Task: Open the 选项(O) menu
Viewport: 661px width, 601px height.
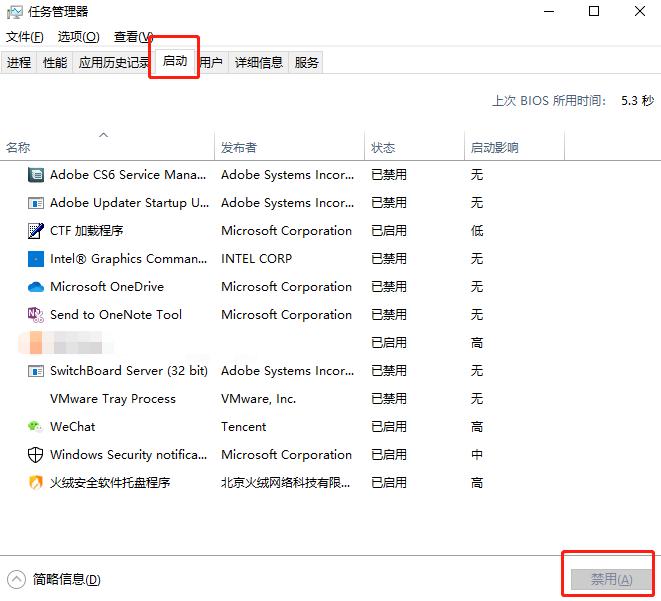Action: [78, 37]
